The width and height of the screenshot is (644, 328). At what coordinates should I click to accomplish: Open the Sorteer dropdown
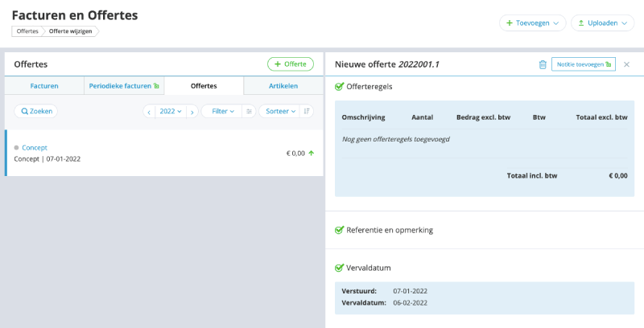282,112
